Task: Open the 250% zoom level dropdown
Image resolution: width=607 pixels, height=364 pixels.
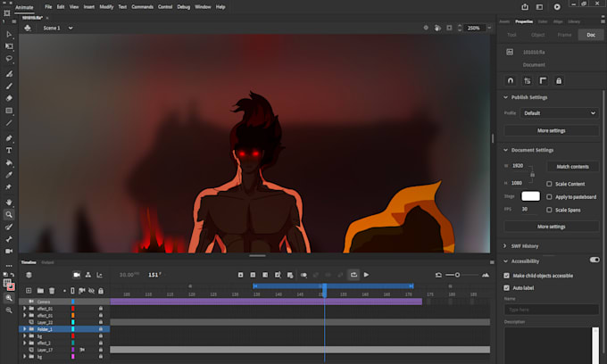Action: tap(489, 28)
